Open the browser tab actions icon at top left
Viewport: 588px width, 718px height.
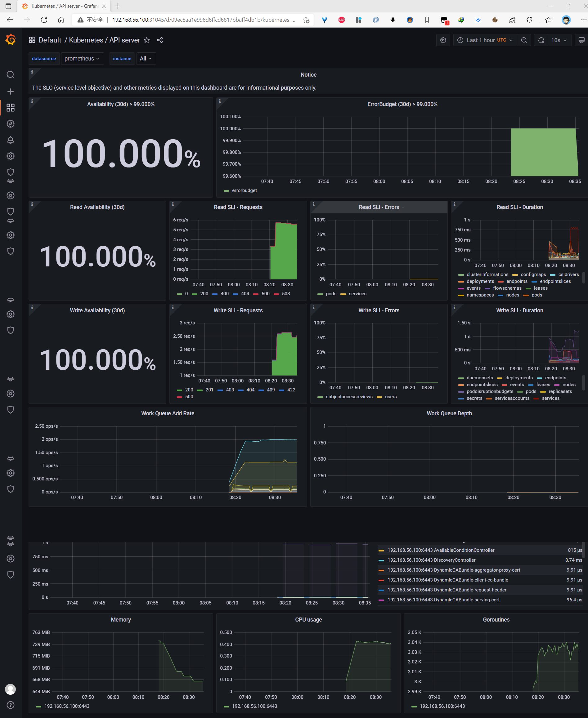(x=8, y=6)
